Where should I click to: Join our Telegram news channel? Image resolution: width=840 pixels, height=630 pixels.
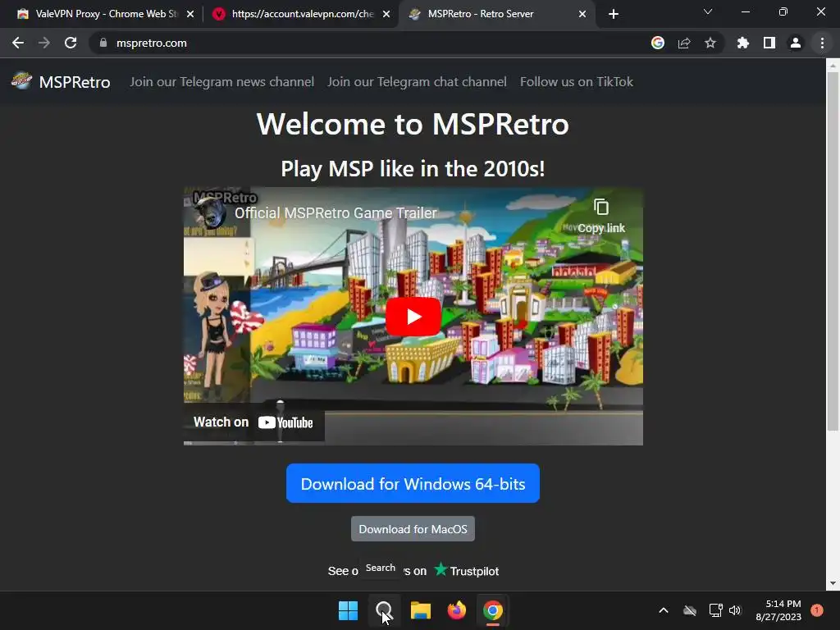pyautogui.click(x=221, y=81)
